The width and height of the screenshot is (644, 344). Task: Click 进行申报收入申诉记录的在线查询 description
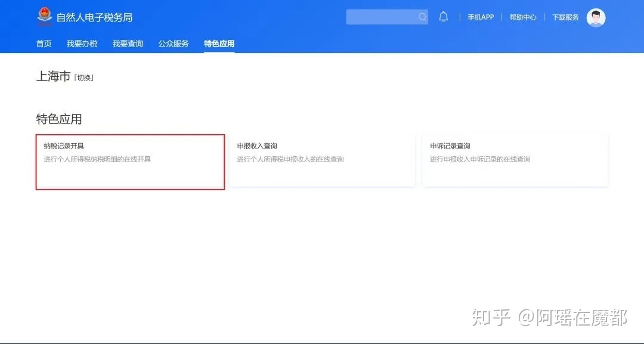[480, 159]
